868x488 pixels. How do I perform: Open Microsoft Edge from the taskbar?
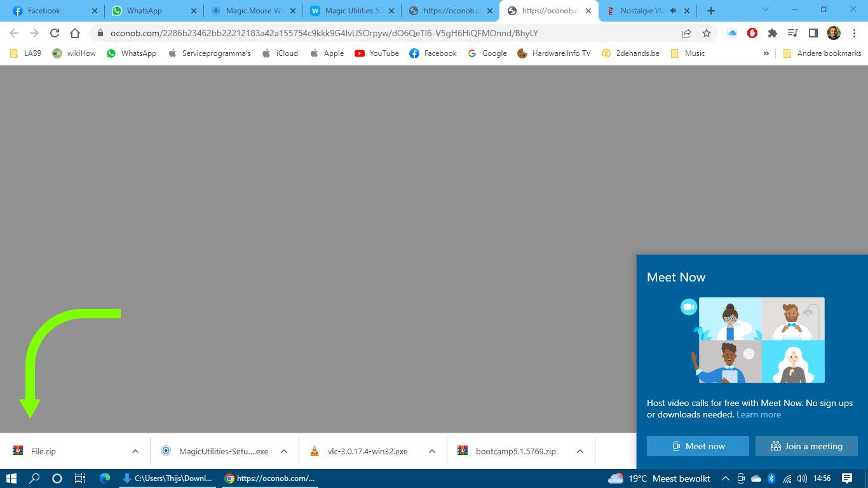(x=105, y=478)
